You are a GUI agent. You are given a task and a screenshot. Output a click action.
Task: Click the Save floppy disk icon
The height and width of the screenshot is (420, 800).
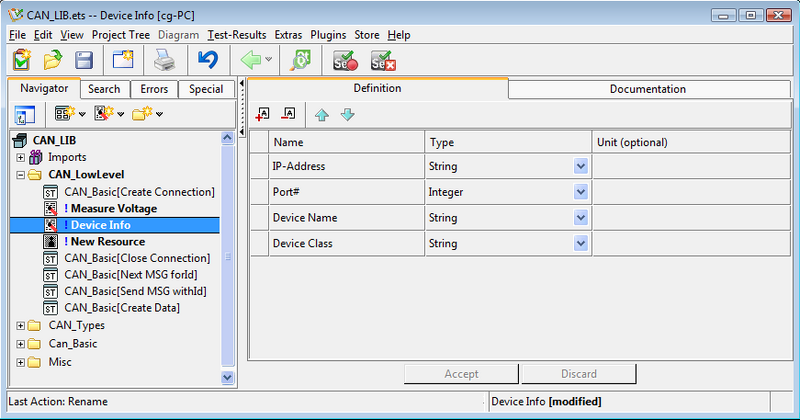85,60
